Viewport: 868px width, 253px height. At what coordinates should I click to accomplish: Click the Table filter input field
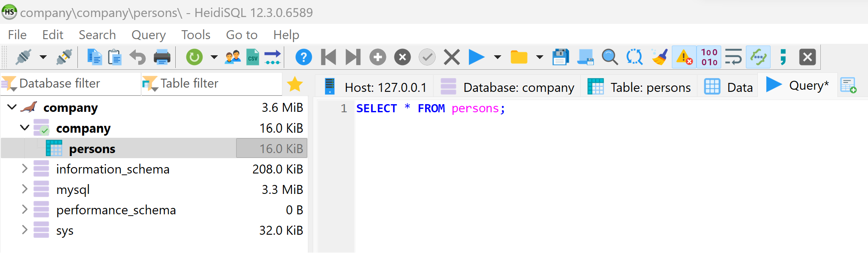[211, 83]
